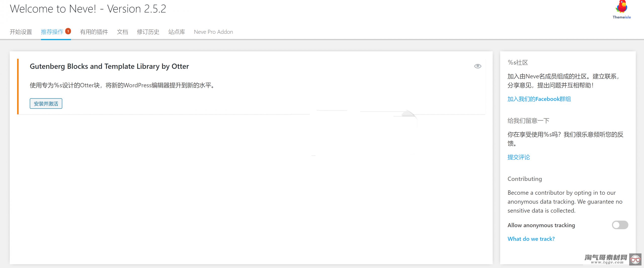Click the Welcome to Neve! version title

point(88,9)
